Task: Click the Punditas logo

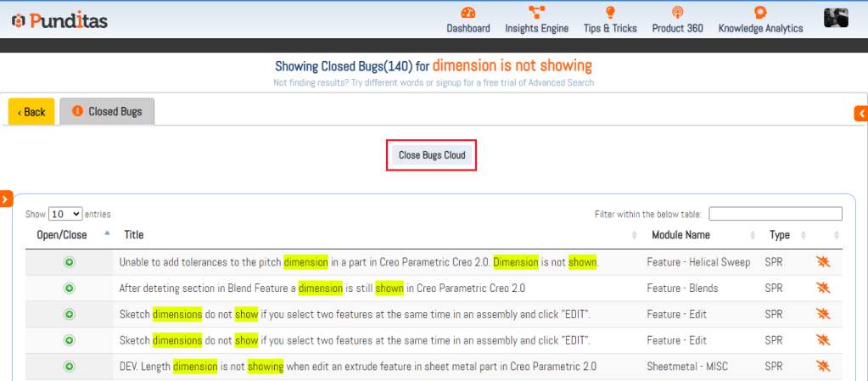Action: (x=59, y=20)
